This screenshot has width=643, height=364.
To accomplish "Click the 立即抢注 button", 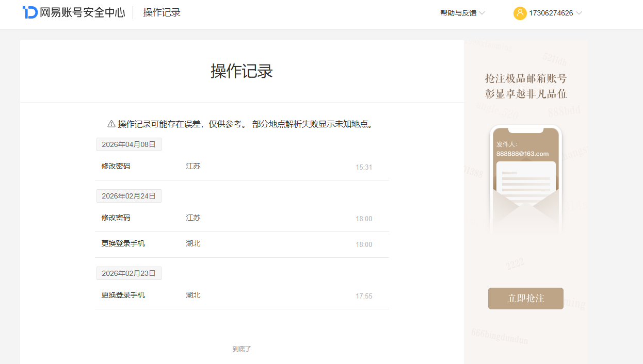I will tap(526, 299).
